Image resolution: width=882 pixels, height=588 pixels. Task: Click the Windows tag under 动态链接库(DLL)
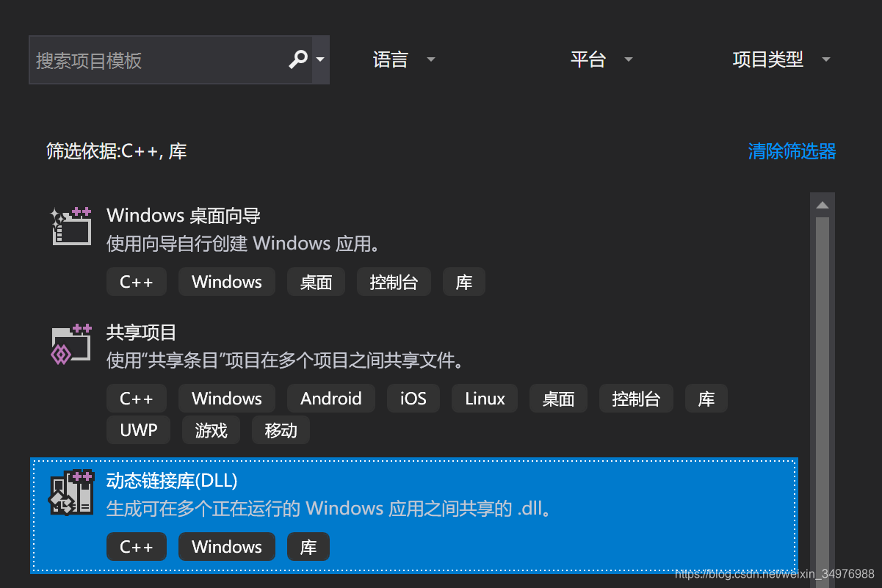click(x=227, y=547)
